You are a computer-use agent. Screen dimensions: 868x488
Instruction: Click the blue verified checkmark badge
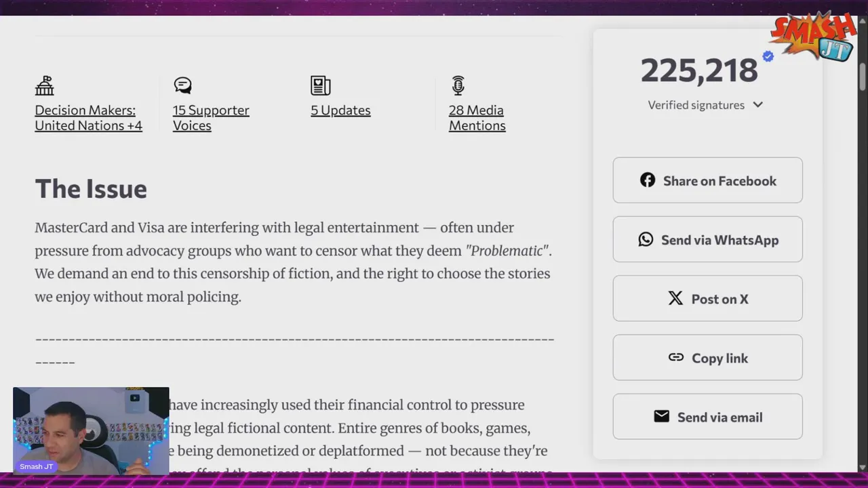tap(768, 56)
